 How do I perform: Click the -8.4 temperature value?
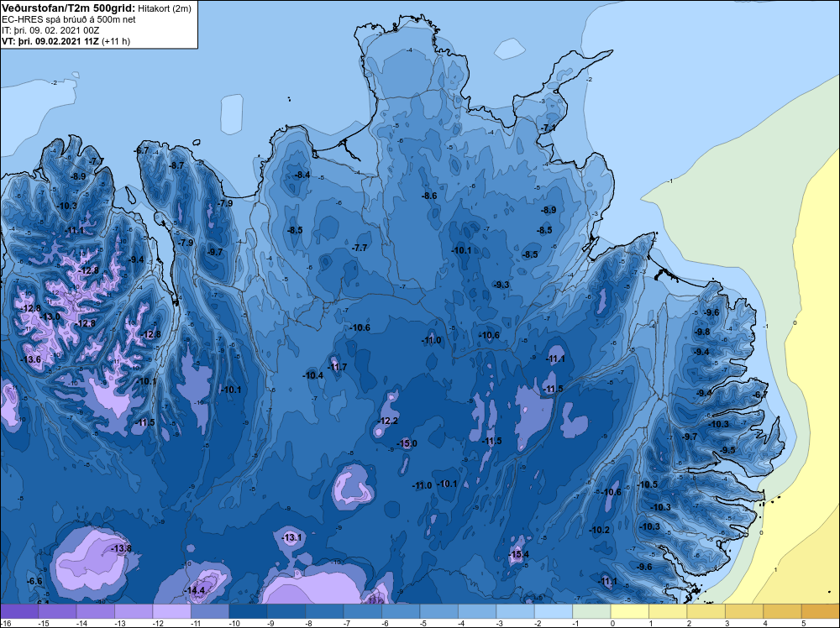(302, 175)
